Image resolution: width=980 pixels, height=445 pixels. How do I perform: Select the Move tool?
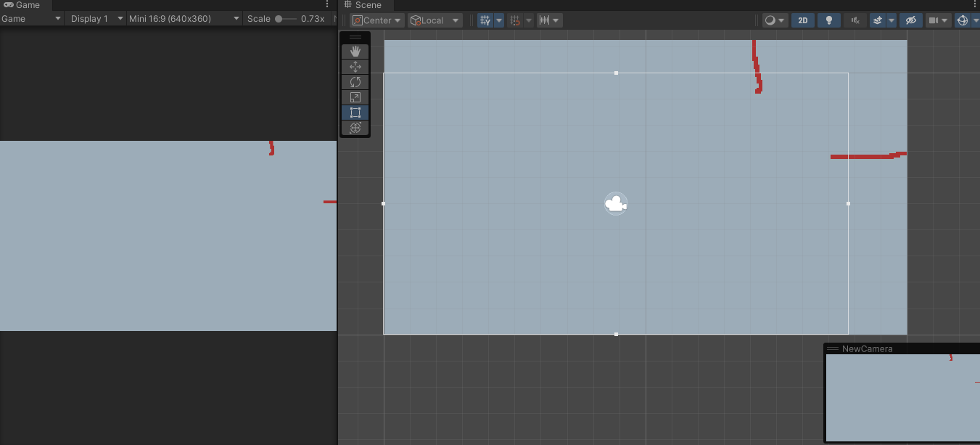(x=355, y=66)
